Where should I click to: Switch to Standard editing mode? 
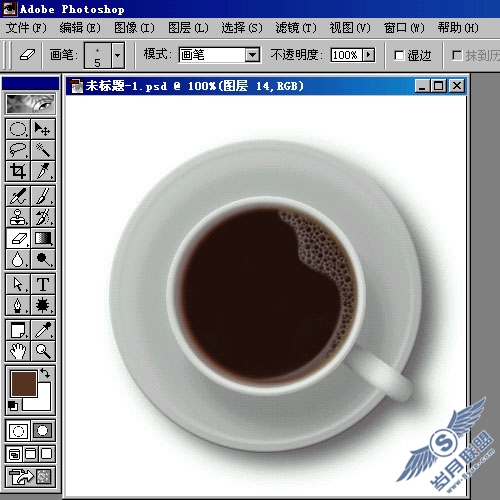pos(18,431)
